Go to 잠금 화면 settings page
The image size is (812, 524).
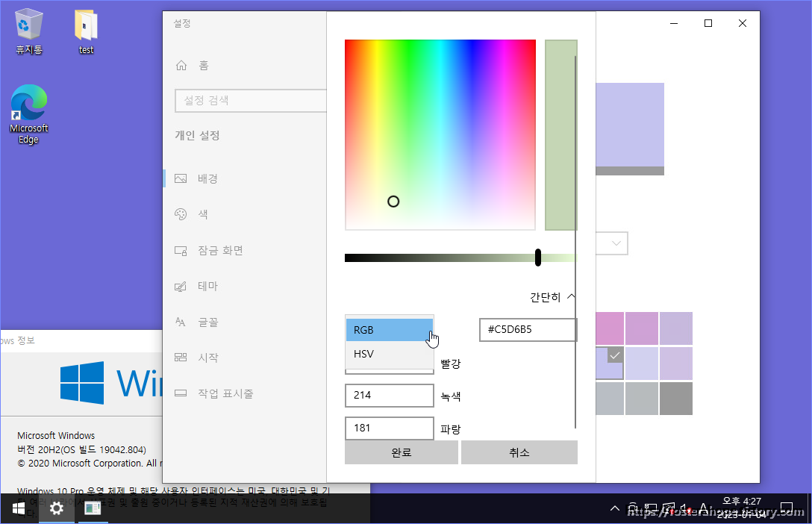221,251
